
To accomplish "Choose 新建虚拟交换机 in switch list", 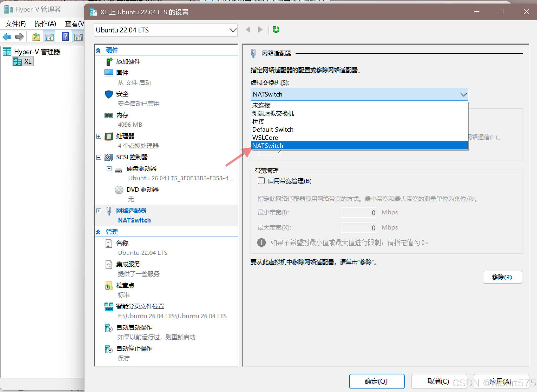I will [x=359, y=113].
